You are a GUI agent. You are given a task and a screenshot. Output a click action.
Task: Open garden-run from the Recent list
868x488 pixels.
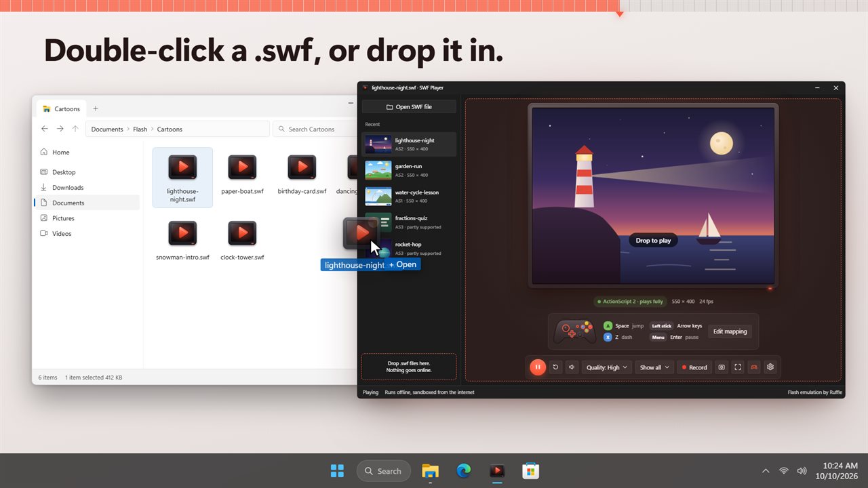pyautogui.click(x=409, y=170)
